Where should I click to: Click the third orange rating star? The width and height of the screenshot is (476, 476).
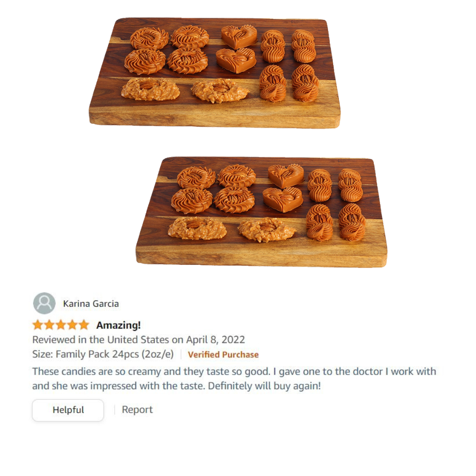coord(61,325)
